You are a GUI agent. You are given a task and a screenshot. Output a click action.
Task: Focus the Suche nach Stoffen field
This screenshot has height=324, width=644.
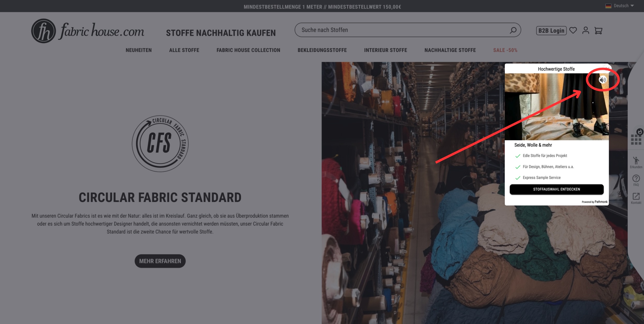point(403,30)
